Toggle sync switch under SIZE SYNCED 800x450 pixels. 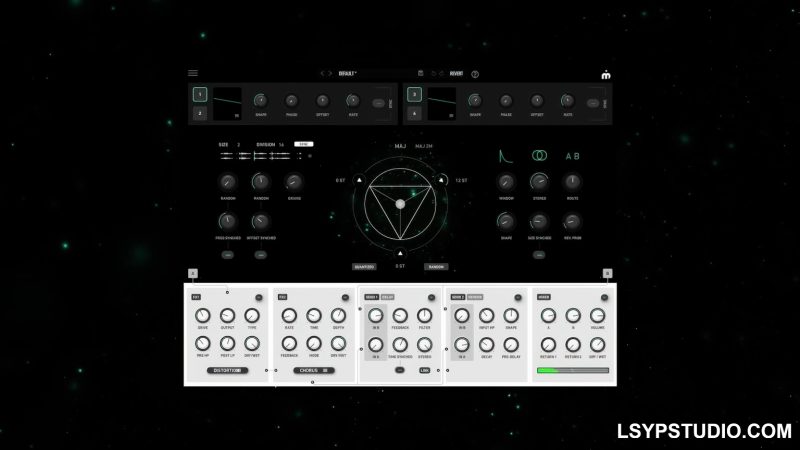tap(539, 255)
